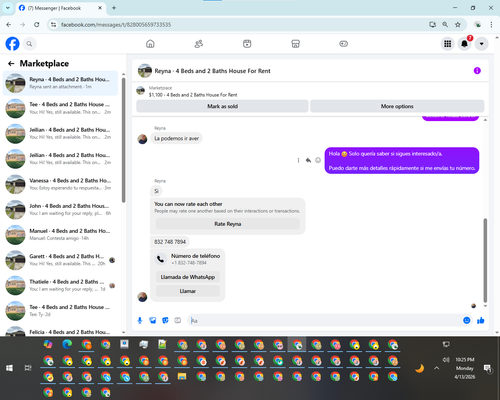The width and height of the screenshot is (500, 400).
Task: Click the chat messages scrollbar
Action: coord(485,260)
